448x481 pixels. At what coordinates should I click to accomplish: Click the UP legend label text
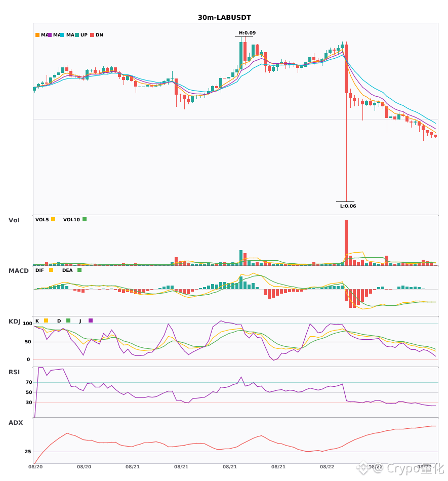coord(84,35)
